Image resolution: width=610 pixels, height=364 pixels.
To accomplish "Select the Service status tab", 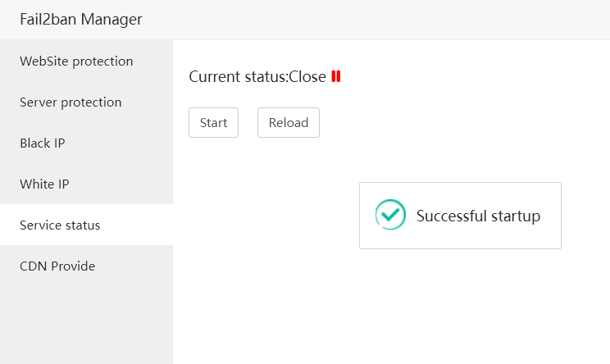I will [x=60, y=225].
